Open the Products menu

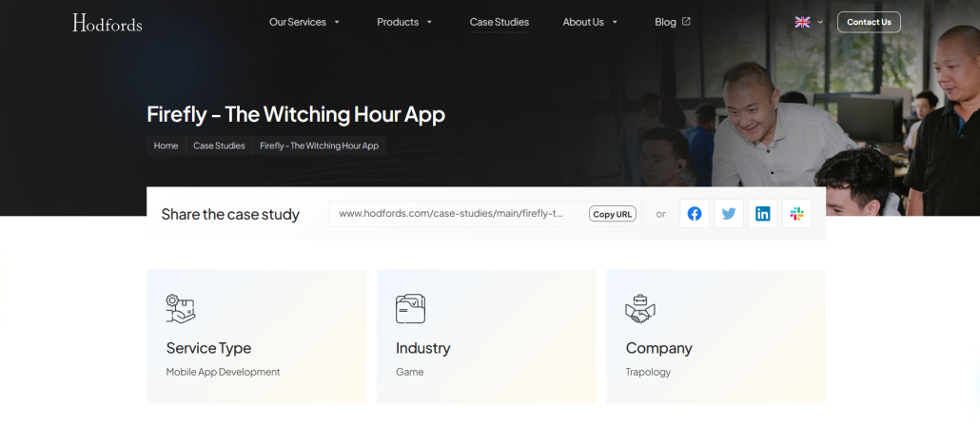(398, 22)
